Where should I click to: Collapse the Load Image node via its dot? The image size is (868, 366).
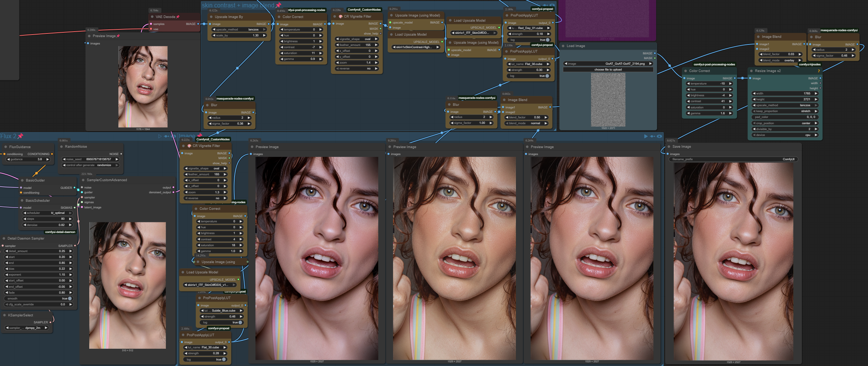click(563, 46)
